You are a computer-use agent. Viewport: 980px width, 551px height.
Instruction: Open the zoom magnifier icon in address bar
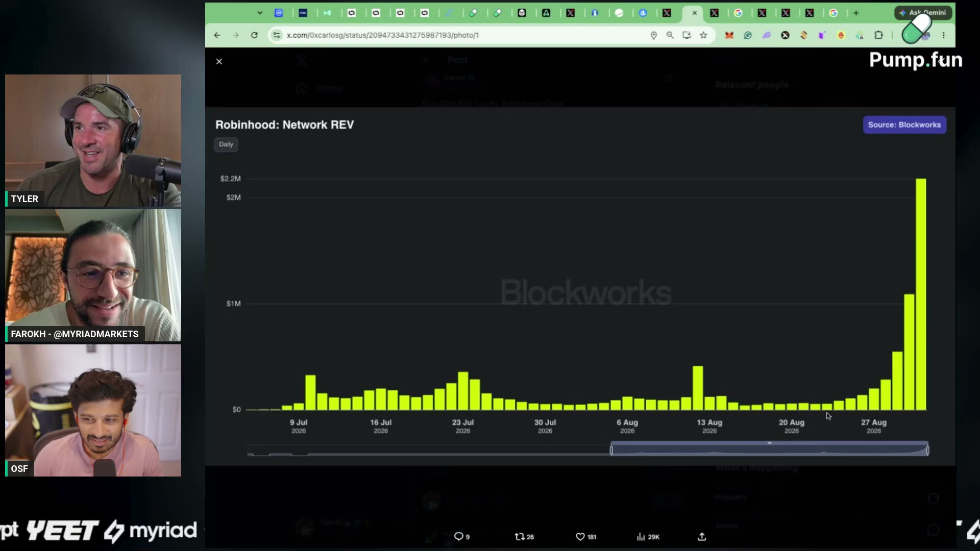(670, 35)
